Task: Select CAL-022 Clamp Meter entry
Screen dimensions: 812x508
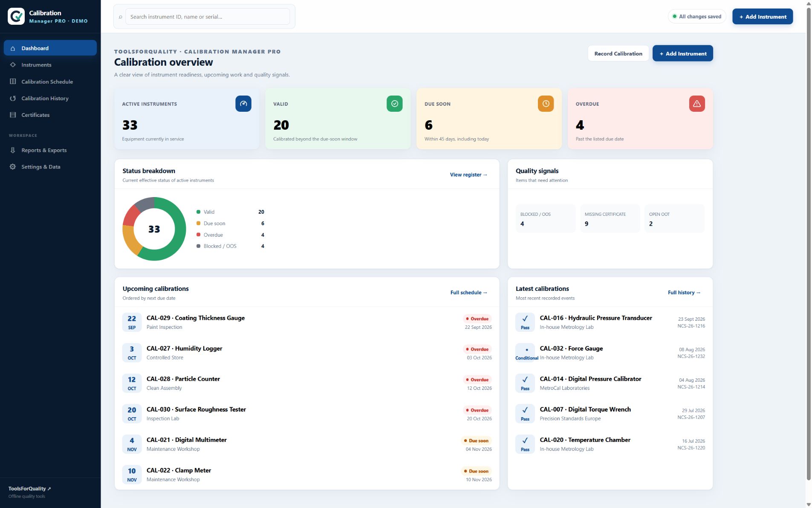Action: (x=307, y=475)
